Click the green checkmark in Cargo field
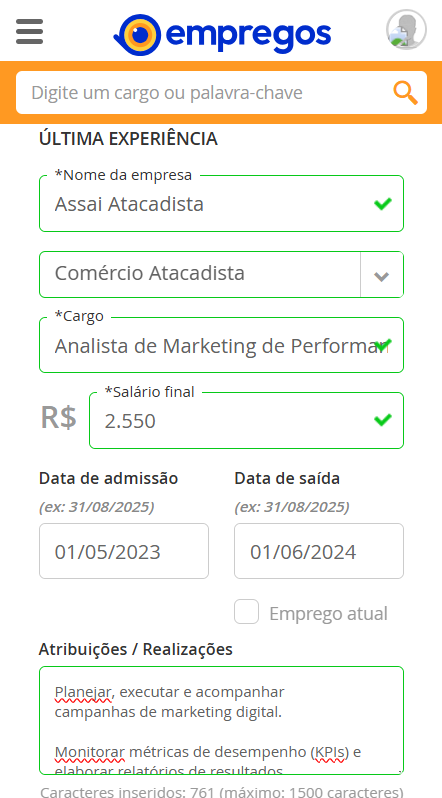Viewport: 442px width, 798px height. pos(382,345)
